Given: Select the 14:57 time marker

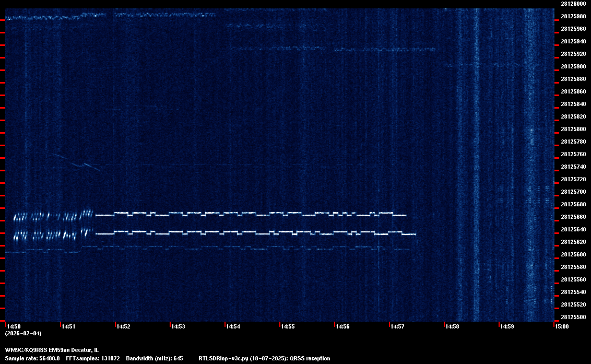Looking at the screenshot, I should [397, 326].
